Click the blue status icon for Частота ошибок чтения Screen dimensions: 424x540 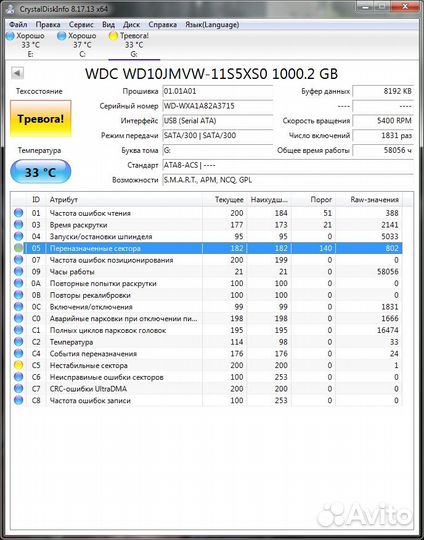(19, 213)
